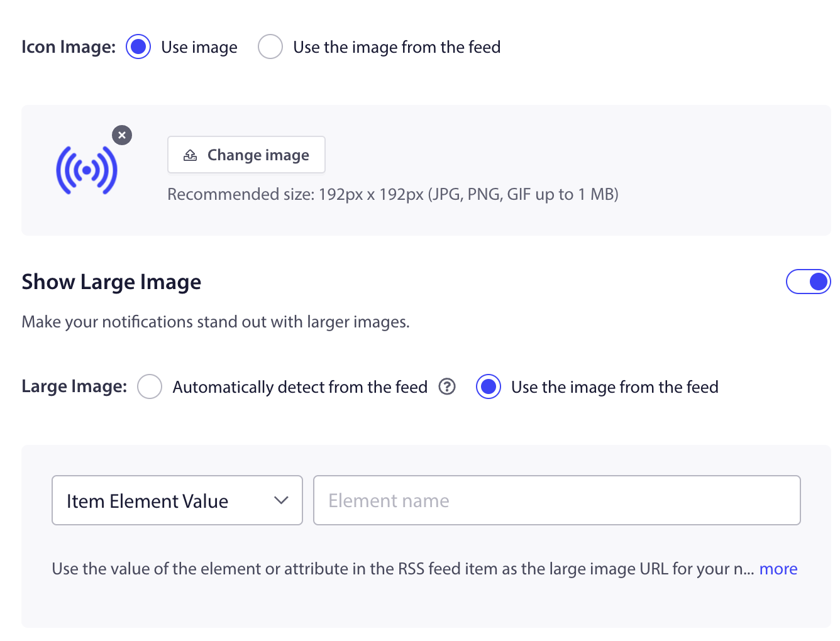Viewport: 840px width, 641px height.
Task: Click the RSS feed element helper text
Action: point(402,569)
